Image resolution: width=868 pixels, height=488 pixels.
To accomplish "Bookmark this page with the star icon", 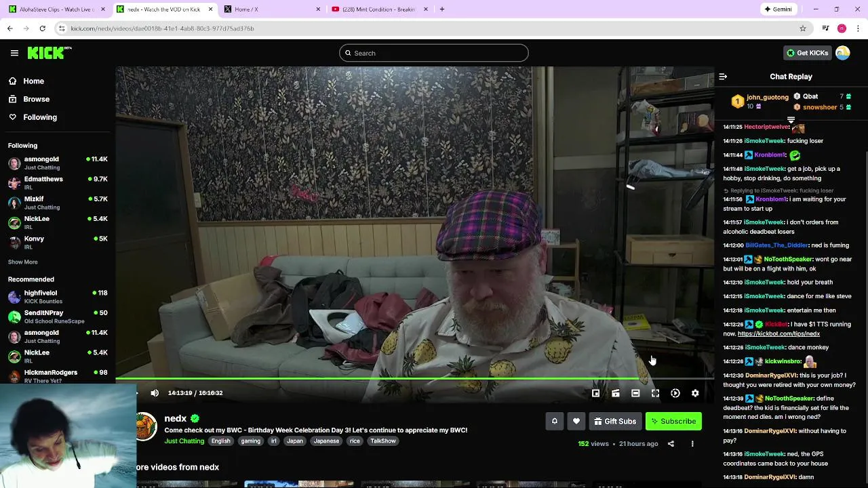I will tap(803, 28).
